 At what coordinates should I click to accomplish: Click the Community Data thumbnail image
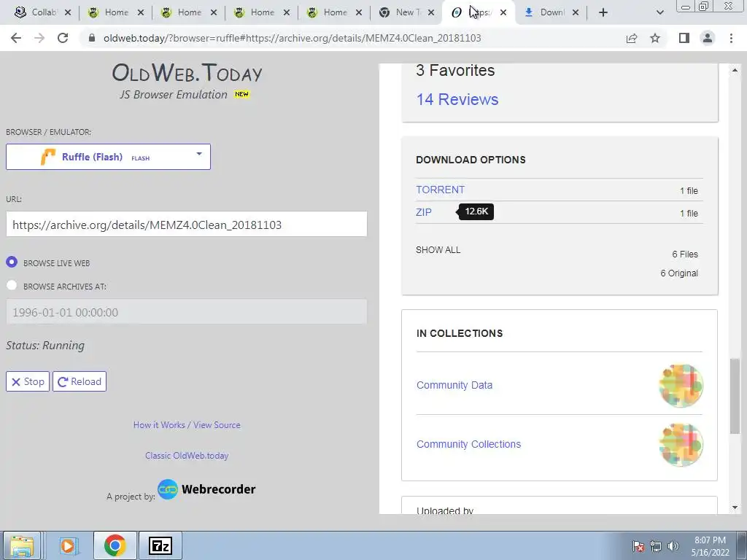(x=681, y=386)
